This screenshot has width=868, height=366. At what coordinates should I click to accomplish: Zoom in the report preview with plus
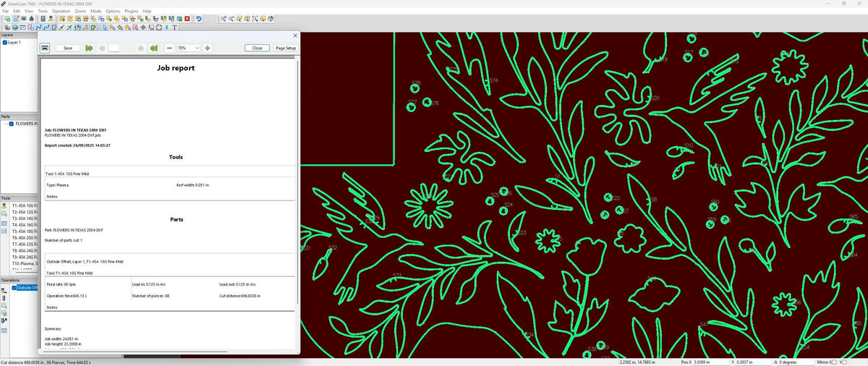(208, 48)
